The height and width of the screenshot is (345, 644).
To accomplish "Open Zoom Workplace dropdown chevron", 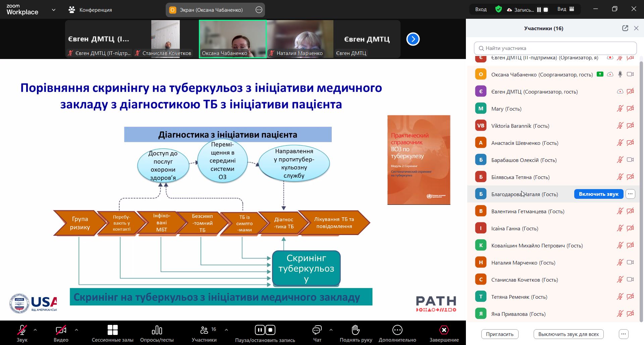I will click(x=54, y=10).
